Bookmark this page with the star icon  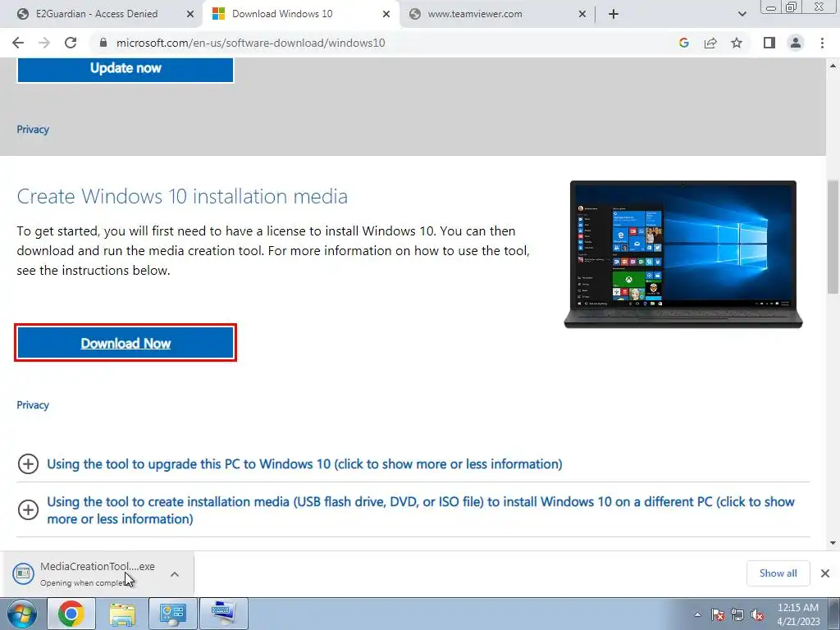[737, 43]
